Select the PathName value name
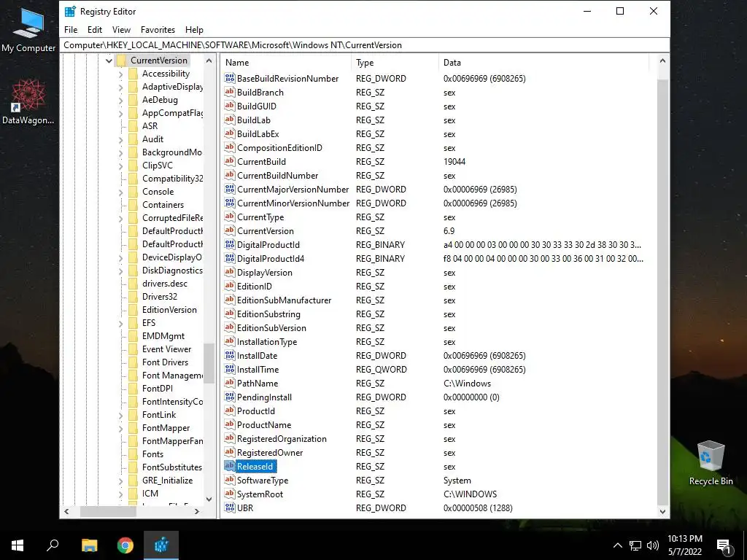This screenshot has width=747, height=560. pyautogui.click(x=258, y=384)
